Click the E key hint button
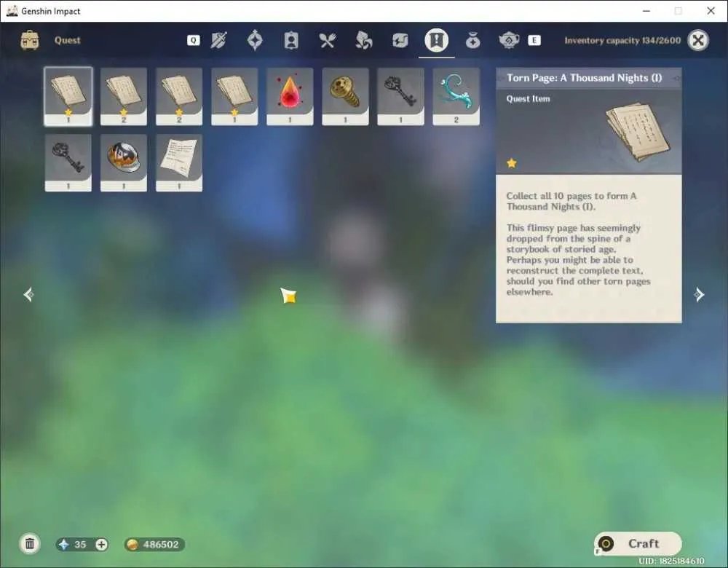The height and width of the screenshot is (568, 728). click(x=534, y=40)
